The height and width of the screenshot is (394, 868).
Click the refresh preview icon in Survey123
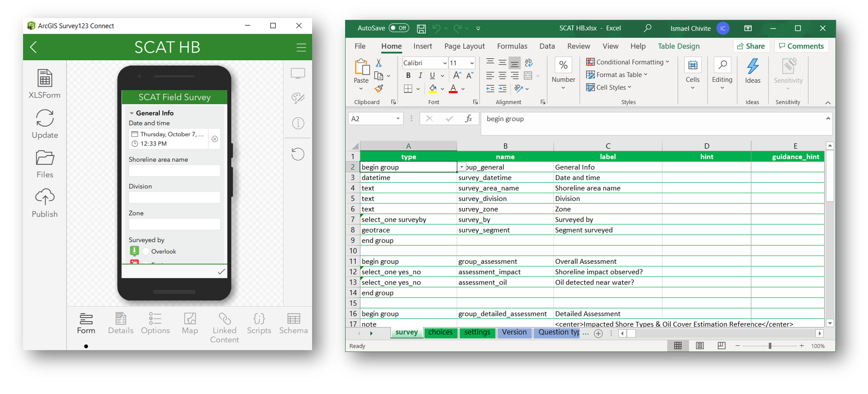298,154
